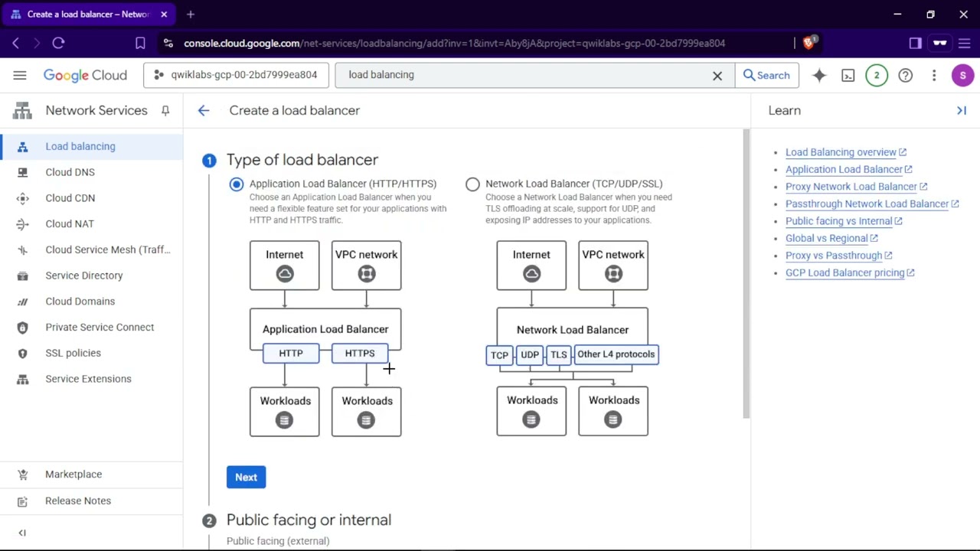The width and height of the screenshot is (980, 551).
Task: Open Gemini AI assistant sparkle icon
Action: [819, 75]
